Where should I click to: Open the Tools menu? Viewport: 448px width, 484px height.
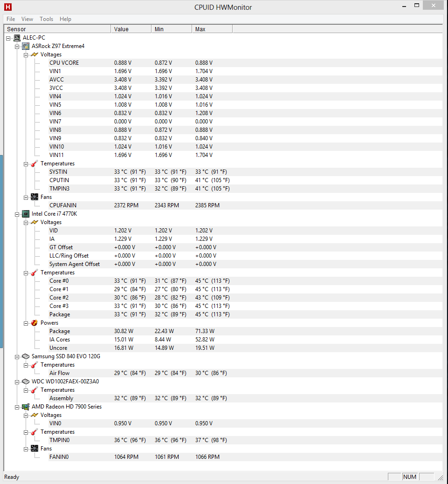(46, 19)
